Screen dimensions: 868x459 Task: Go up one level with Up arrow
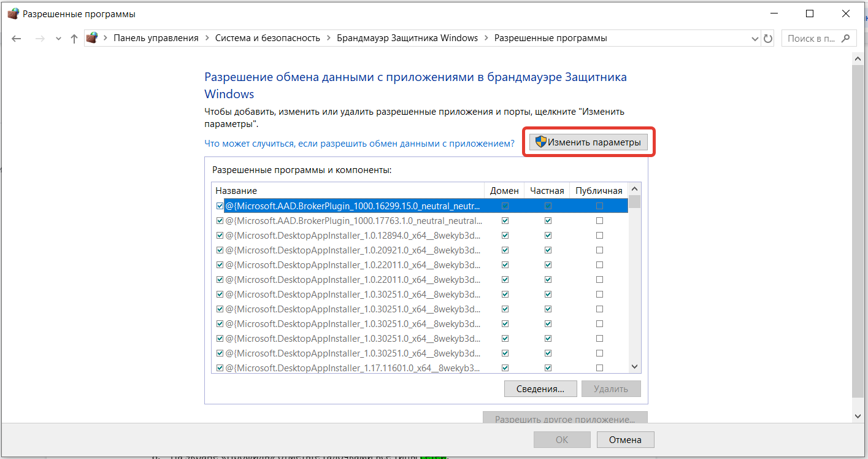[74, 38]
